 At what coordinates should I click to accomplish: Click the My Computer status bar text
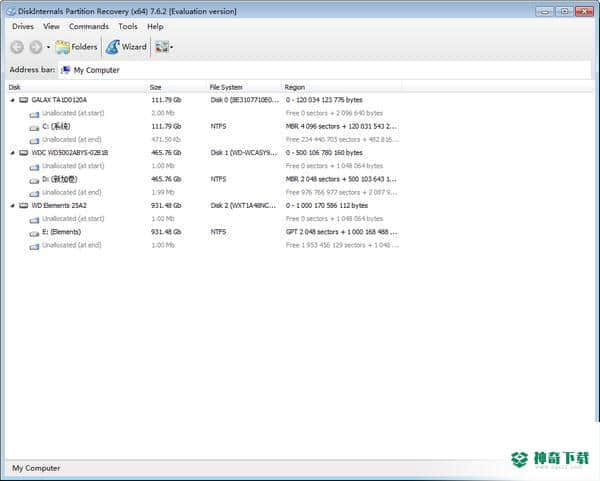click(36, 468)
